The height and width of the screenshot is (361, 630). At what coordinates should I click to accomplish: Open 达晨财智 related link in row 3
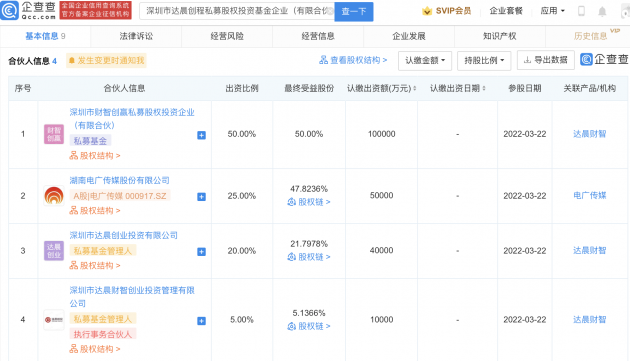(589, 250)
